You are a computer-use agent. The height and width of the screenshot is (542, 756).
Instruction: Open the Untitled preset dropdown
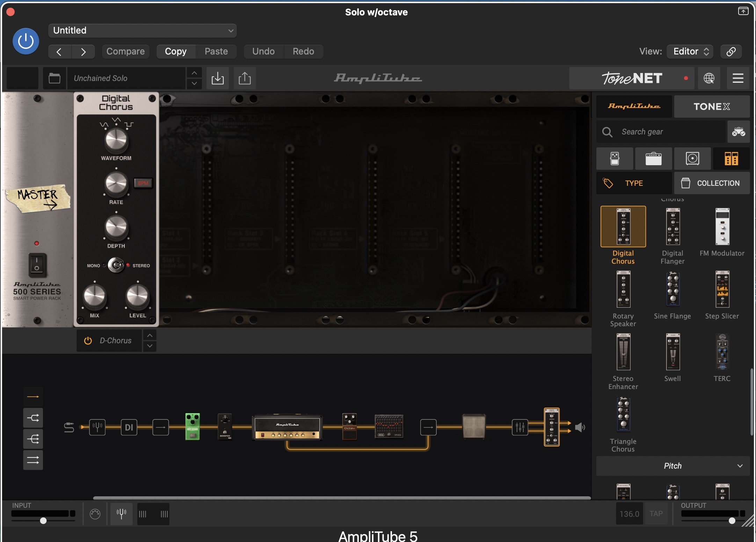tap(143, 31)
